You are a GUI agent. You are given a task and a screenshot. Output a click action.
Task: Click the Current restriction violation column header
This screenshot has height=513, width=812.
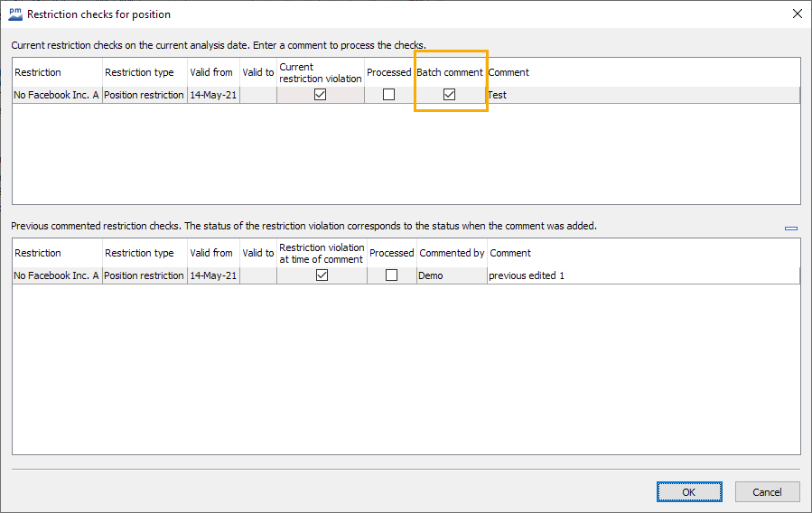tap(320, 72)
